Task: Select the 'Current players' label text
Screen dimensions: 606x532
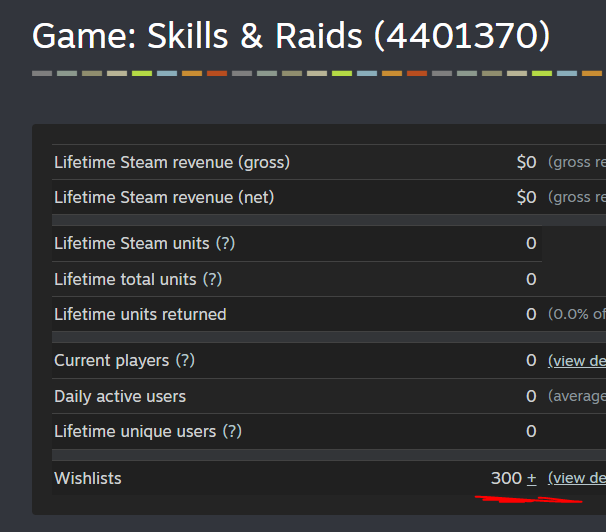Action: click(x=112, y=360)
